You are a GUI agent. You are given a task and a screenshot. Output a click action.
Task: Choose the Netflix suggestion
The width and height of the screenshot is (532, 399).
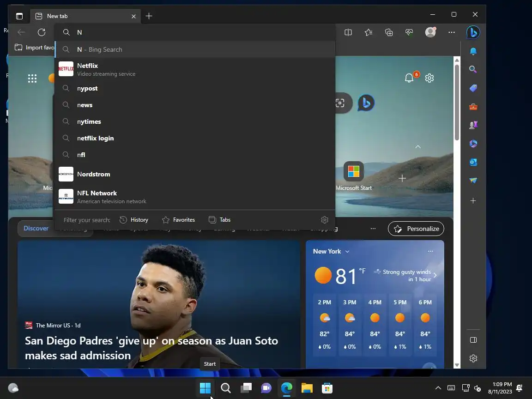click(195, 69)
